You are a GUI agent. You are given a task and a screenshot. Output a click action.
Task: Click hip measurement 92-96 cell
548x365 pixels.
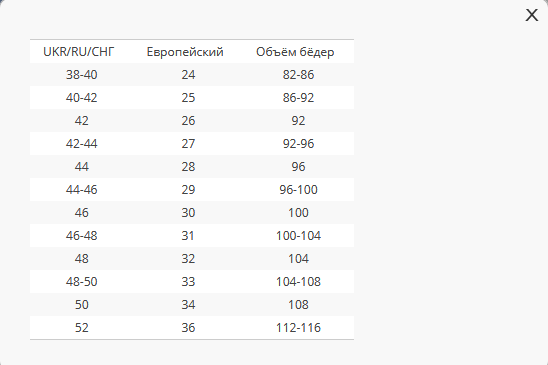[298, 144]
